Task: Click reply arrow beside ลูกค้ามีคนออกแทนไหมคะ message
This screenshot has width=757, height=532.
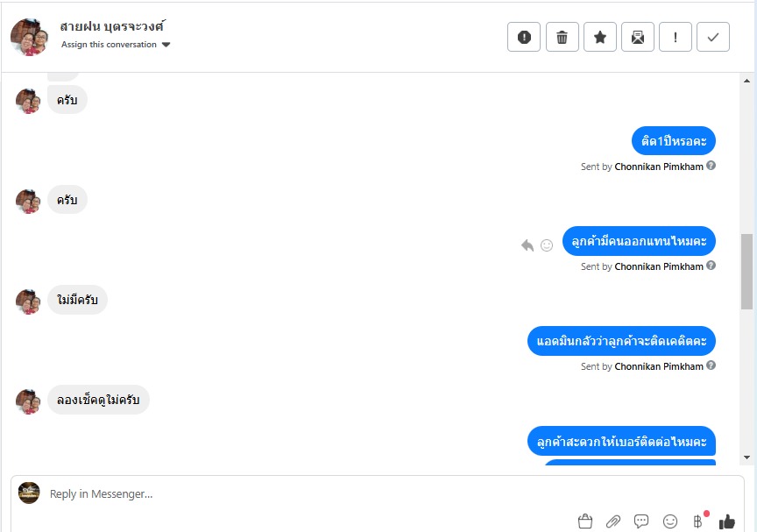Action: point(527,245)
